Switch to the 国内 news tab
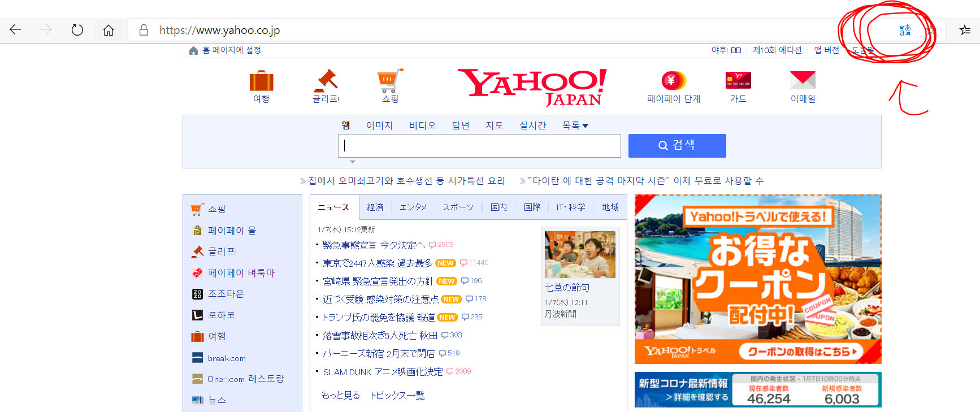 498,207
